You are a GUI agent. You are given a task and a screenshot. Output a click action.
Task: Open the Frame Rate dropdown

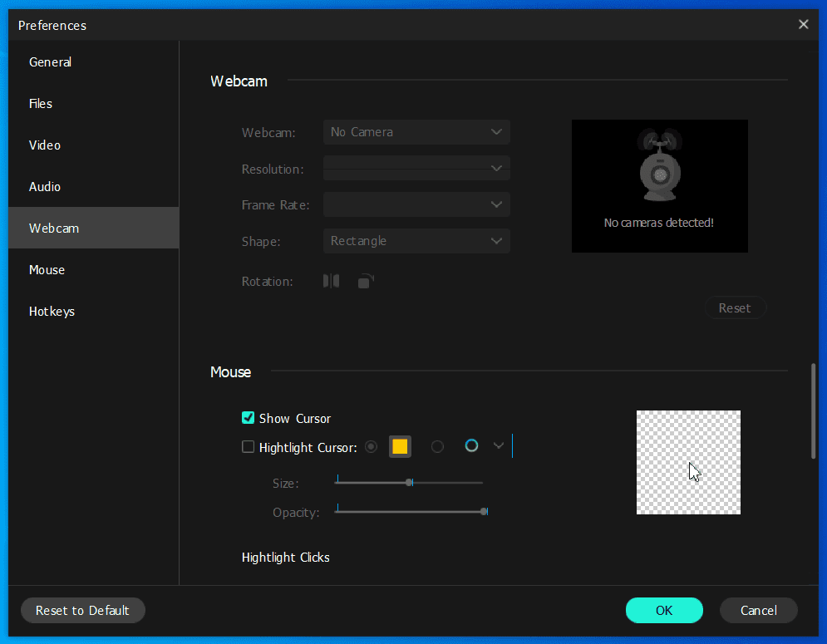click(416, 204)
